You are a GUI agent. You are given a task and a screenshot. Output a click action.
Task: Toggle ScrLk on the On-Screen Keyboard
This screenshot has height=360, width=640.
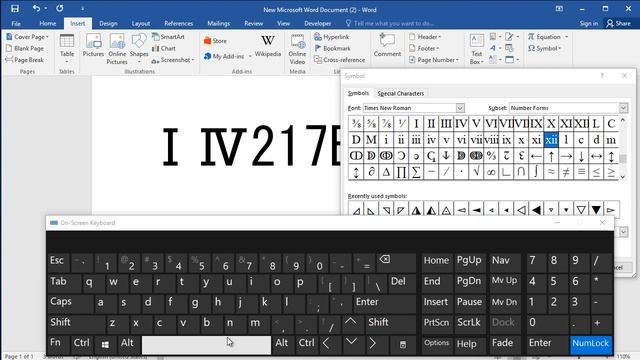coord(469,323)
